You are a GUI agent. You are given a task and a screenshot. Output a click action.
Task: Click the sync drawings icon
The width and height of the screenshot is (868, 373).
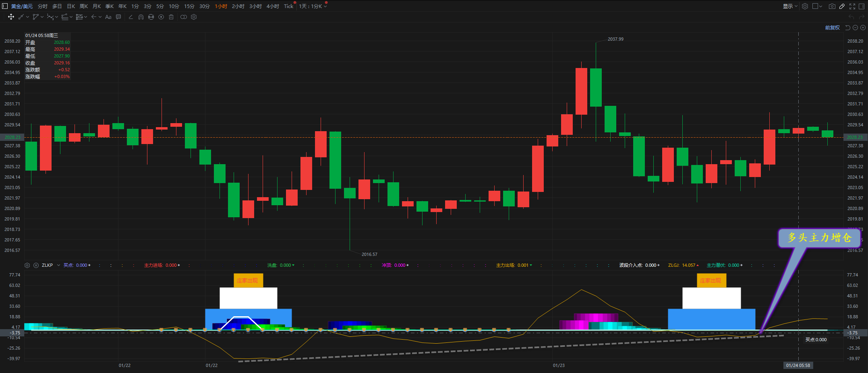pyautogui.click(x=151, y=17)
